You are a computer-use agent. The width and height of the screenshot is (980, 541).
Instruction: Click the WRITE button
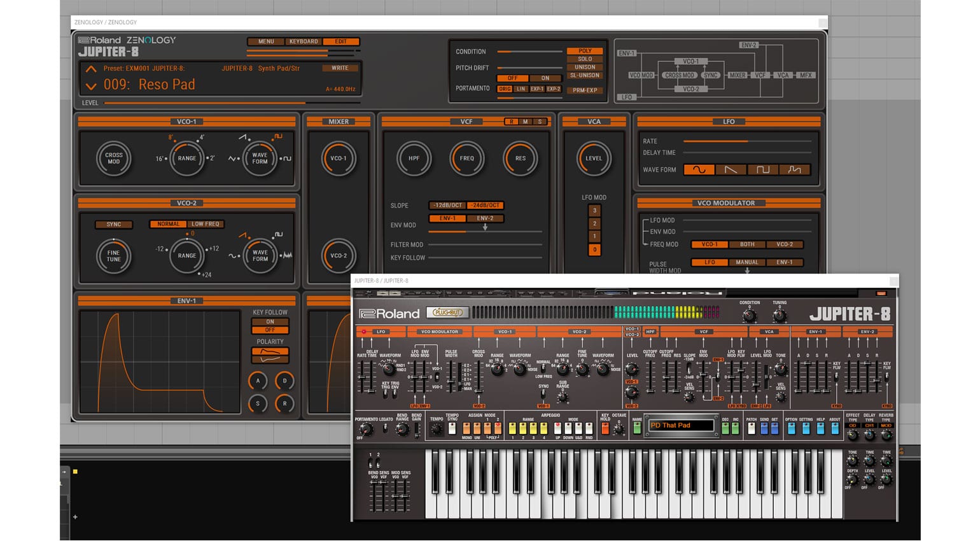pyautogui.click(x=340, y=68)
